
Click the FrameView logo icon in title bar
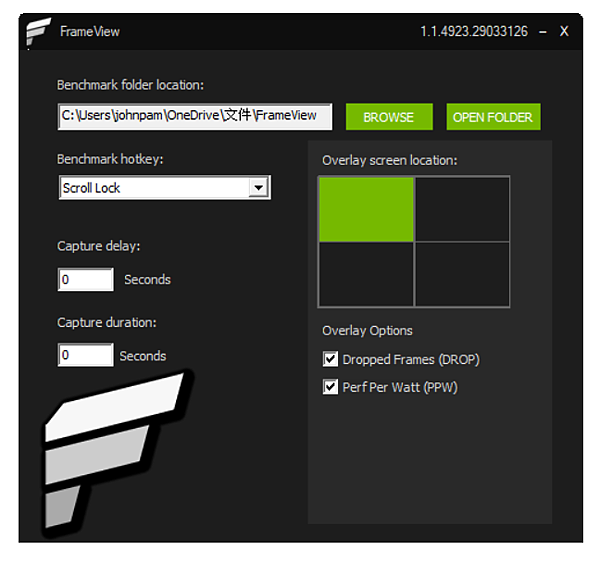(38, 31)
